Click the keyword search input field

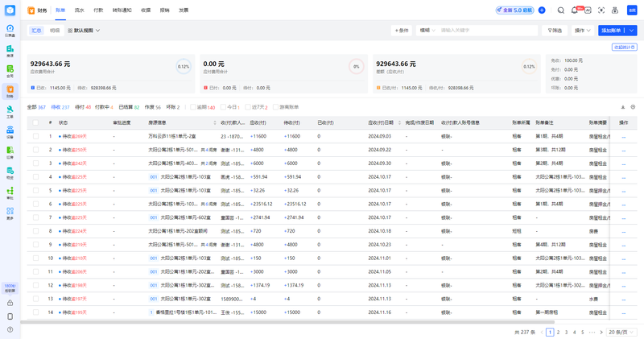488,31
